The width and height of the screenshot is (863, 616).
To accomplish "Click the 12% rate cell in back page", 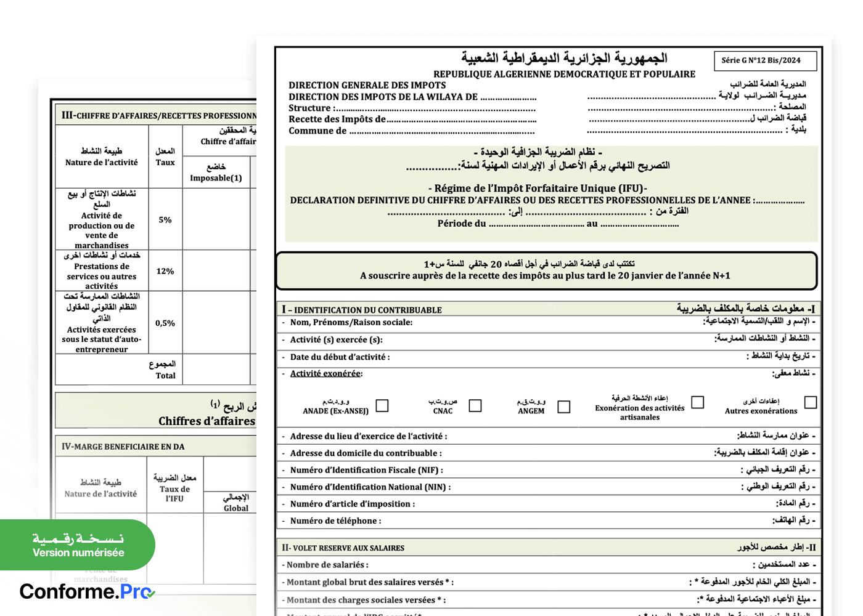I will coord(165,271).
